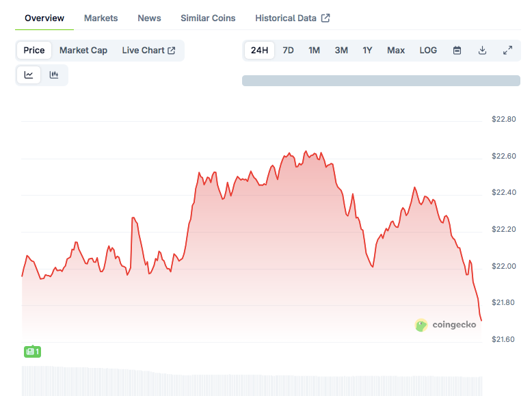Viewport: 532px width, 396px height.
Task: Open Historical Data tab
Action: tap(292, 18)
